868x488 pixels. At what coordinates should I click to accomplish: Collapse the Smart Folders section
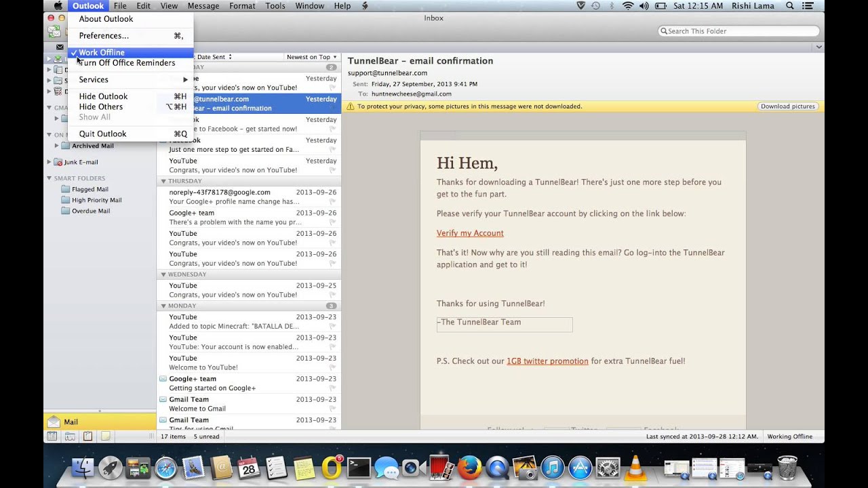pos(50,178)
